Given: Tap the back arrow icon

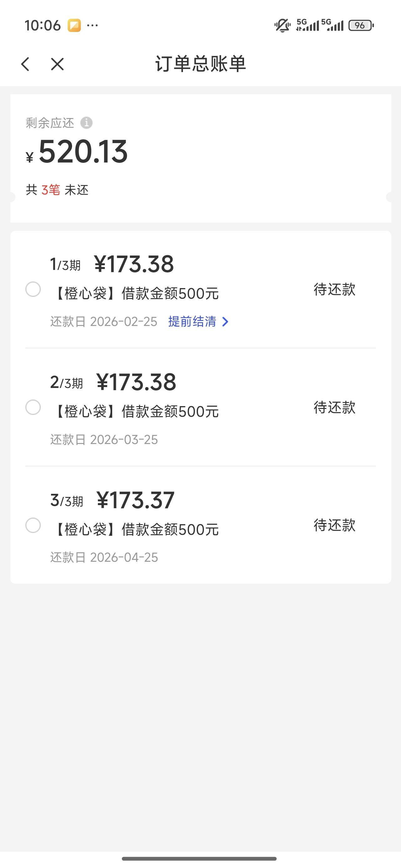Looking at the screenshot, I should tap(25, 64).
